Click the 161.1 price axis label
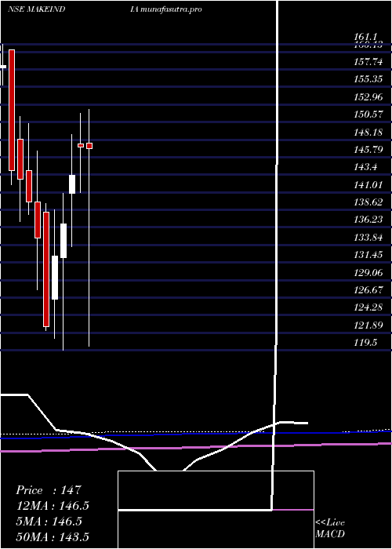Screen dimensions: 392x549 click(x=365, y=37)
